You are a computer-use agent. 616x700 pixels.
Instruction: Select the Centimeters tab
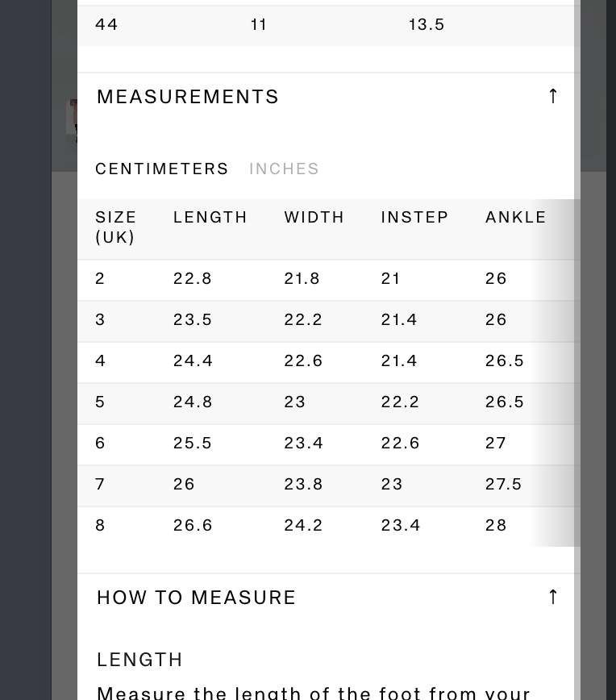pyautogui.click(x=162, y=169)
